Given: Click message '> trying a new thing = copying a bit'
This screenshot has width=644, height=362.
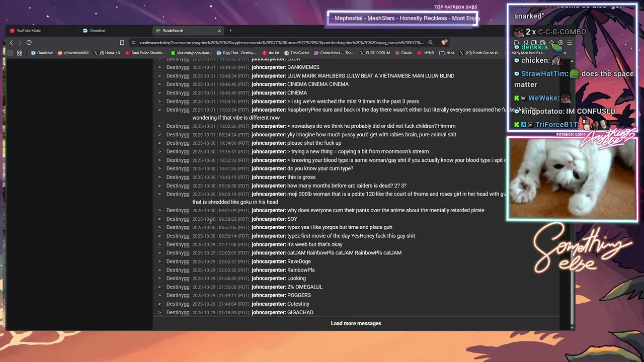Looking at the screenshot, I should click(358, 152).
